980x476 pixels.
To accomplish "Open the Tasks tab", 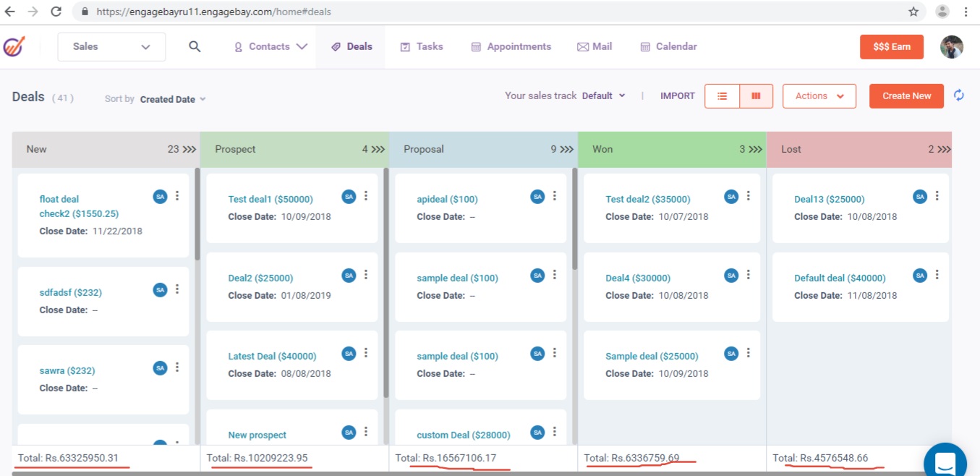I will (x=422, y=46).
